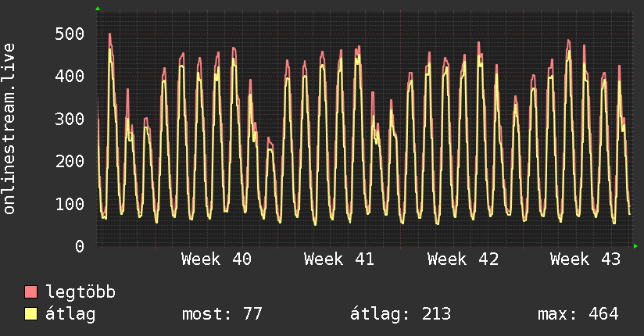Click the 0 y-axis tick label

click(80, 246)
